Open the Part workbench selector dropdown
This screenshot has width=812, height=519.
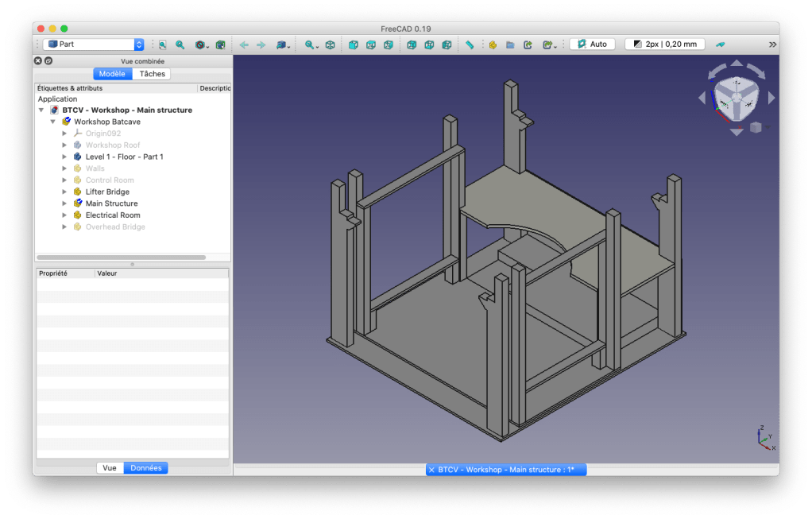(x=95, y=45)
